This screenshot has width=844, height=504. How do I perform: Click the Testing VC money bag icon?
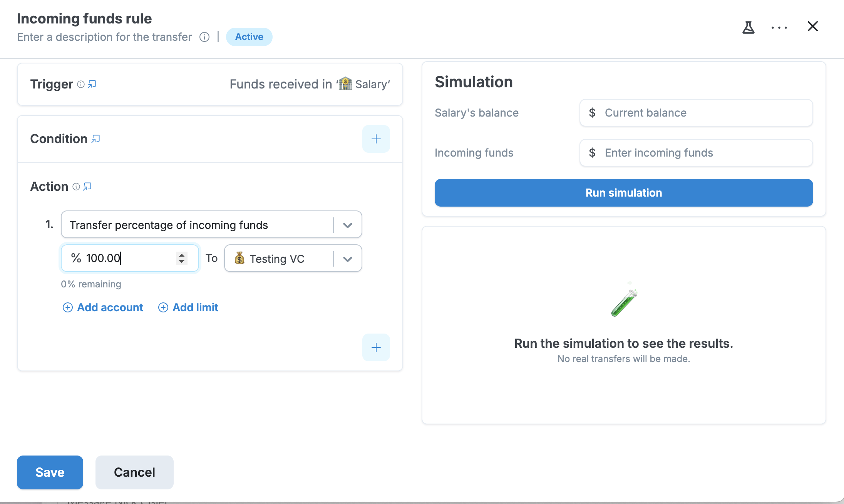pyautogui.click(x=239, y=258)
